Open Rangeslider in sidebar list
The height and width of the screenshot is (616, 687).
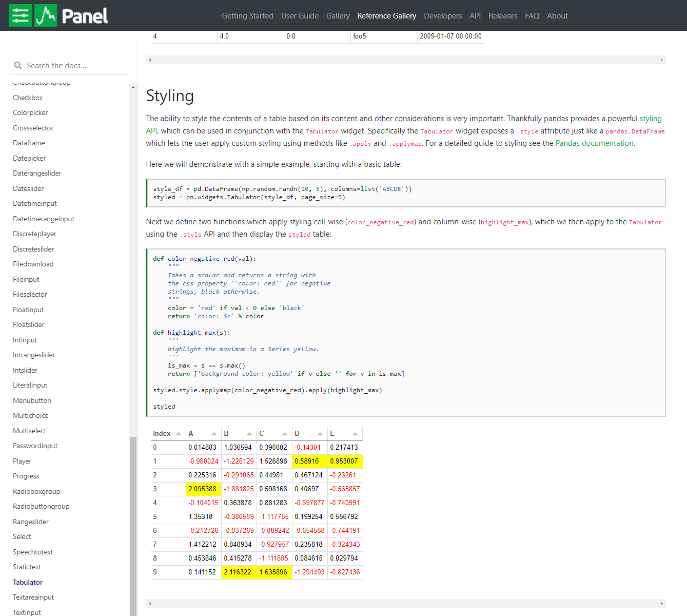click(31, 522)
